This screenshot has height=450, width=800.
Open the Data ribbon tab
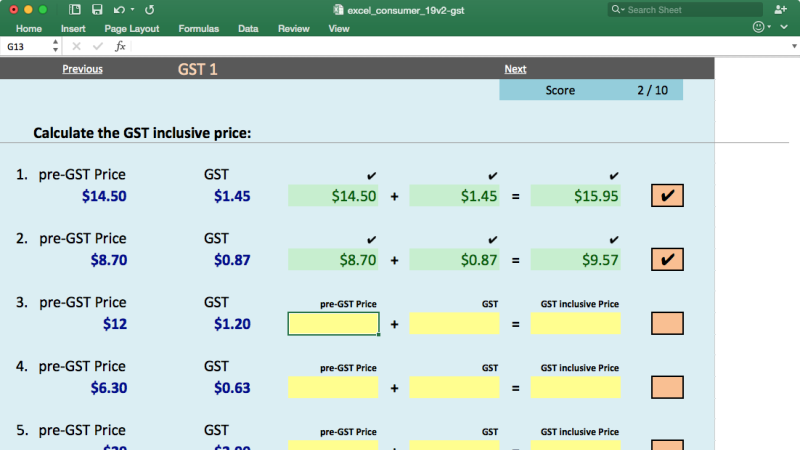[248, 29]
